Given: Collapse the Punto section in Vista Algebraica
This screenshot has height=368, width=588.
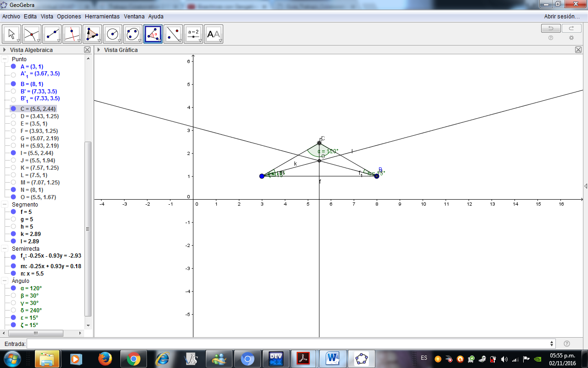Looking at the screenshot, I should [4, 59].
